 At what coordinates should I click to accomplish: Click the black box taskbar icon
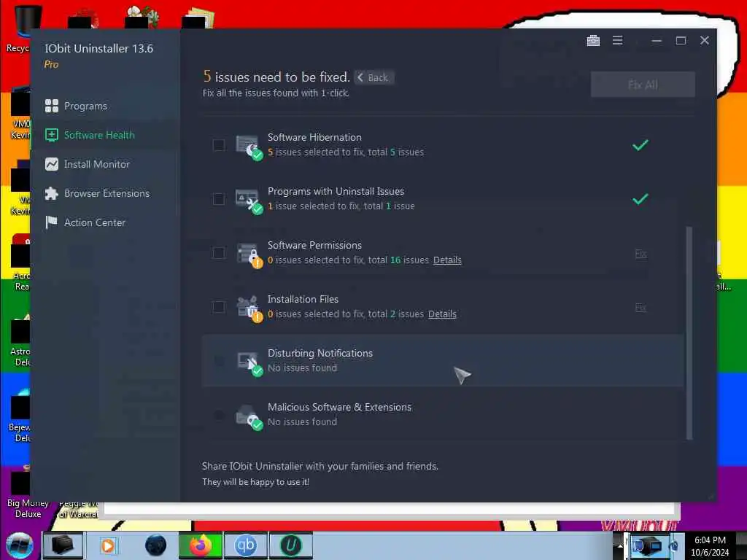(63, 545)
